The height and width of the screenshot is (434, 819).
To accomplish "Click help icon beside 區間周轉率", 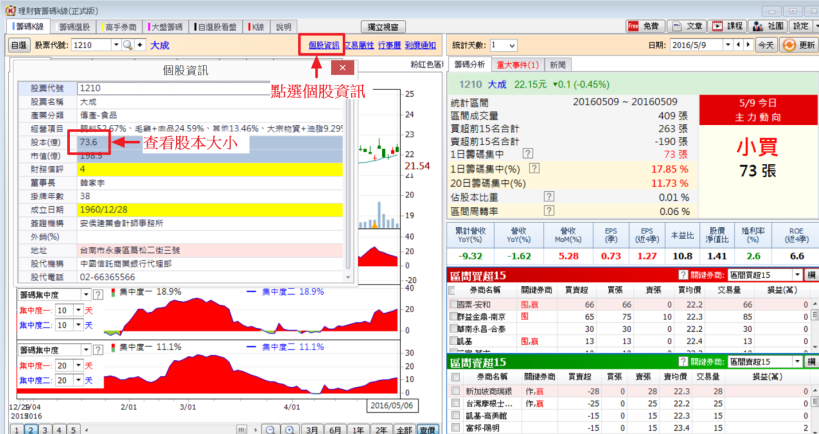I will pos(548,210).
